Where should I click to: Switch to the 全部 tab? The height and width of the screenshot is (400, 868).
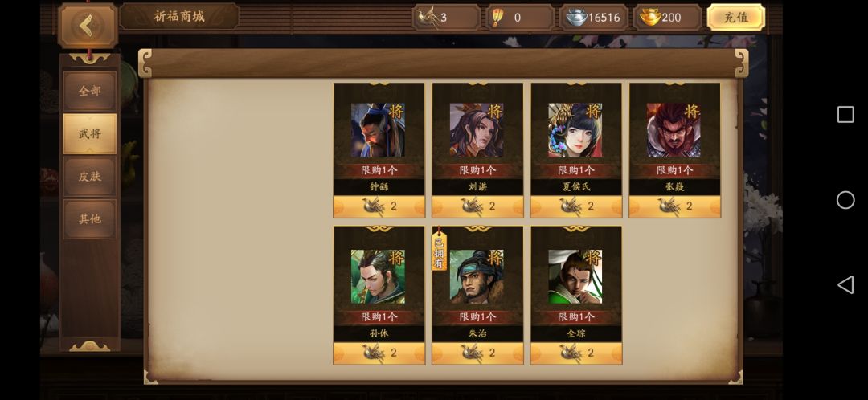[x=90, y=91]
